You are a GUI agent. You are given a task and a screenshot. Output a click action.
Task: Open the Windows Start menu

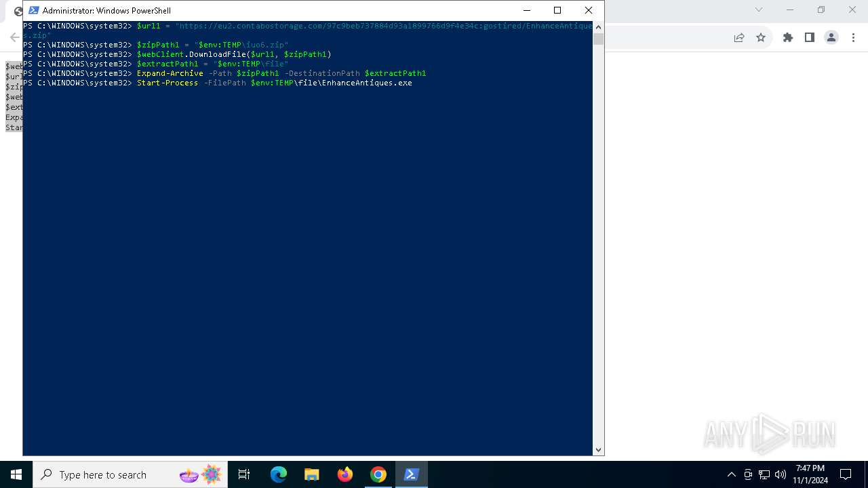coord(16,474)
